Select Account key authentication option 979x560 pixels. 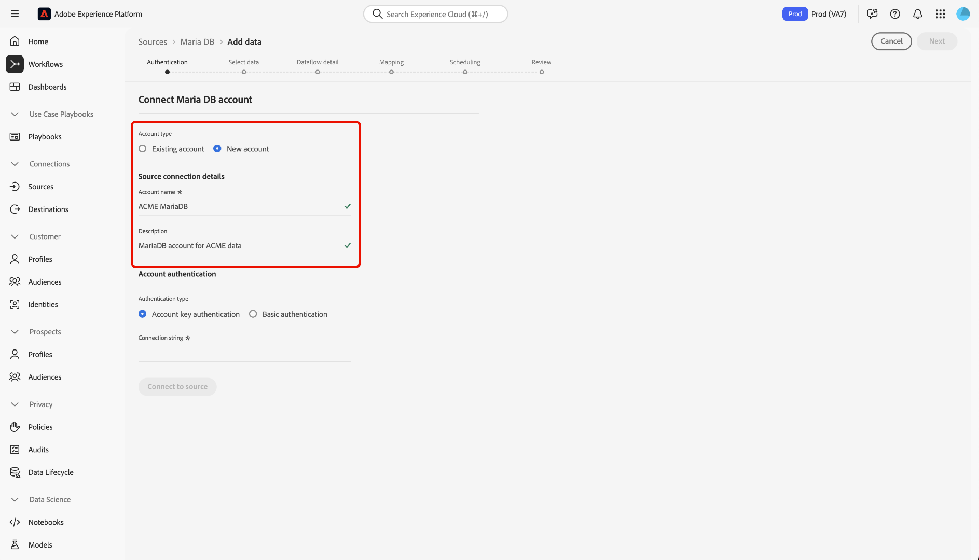coord(143,314)
